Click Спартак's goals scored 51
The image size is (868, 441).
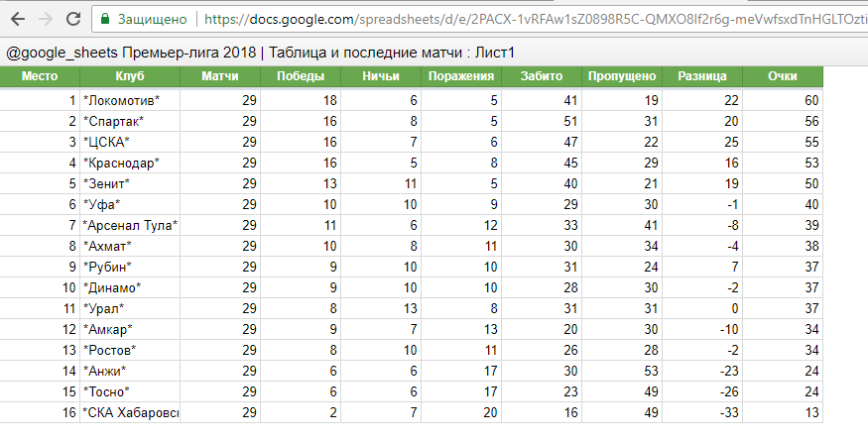(542, 121)
